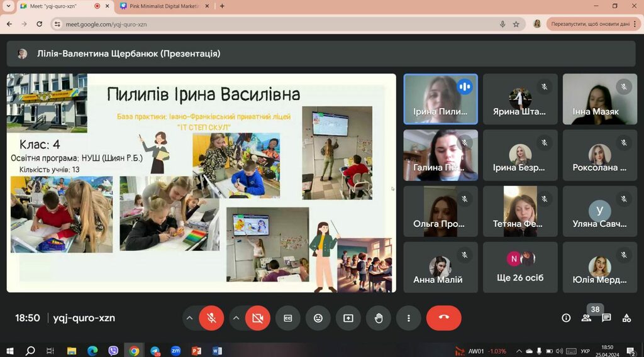644x357 pixels.
Task: Leave the call with red hang-up button
Action: pos(443,318)
